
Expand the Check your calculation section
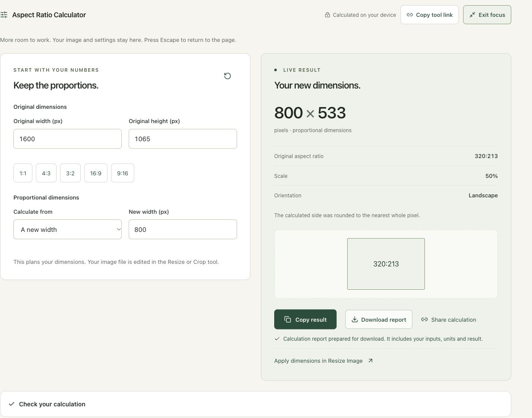pos(256,404)
